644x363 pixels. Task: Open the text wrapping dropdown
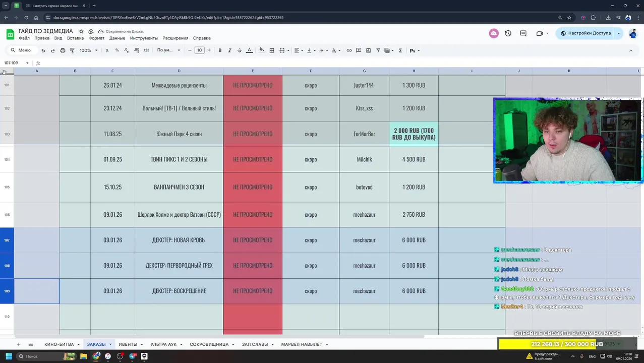323,50
